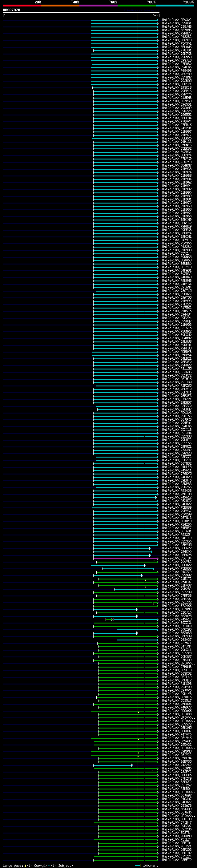The height and width of the screenshot is (868, 197).
Task: Open the UniRef100_Q8W1K1 hit link
Action: tap(177, 84)
